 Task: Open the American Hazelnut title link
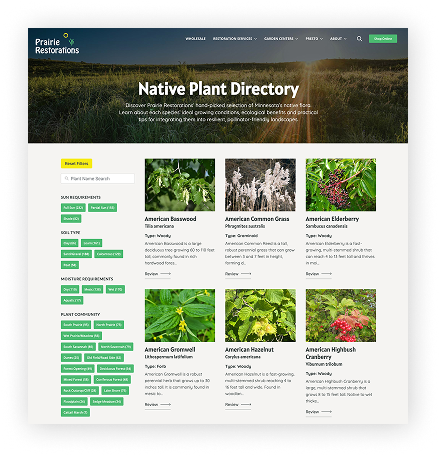(x=249, y=350)
